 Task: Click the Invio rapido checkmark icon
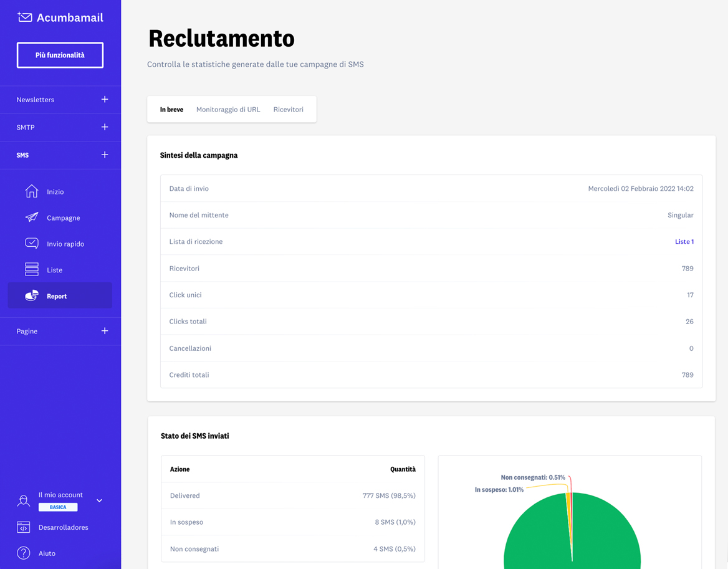[31, 243]
